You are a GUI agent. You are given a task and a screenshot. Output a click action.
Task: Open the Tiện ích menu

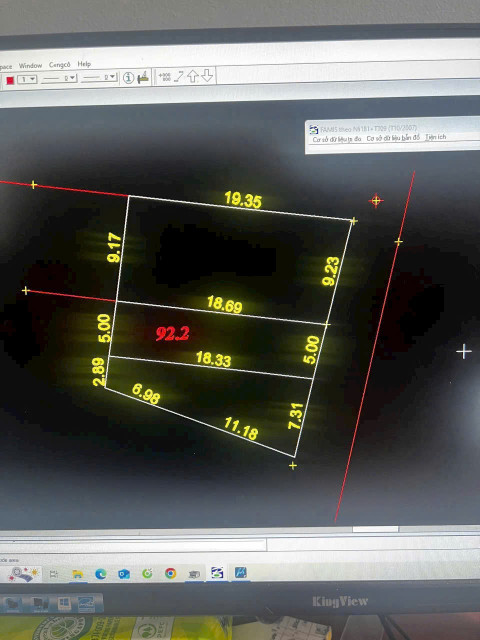click(436, 137)
